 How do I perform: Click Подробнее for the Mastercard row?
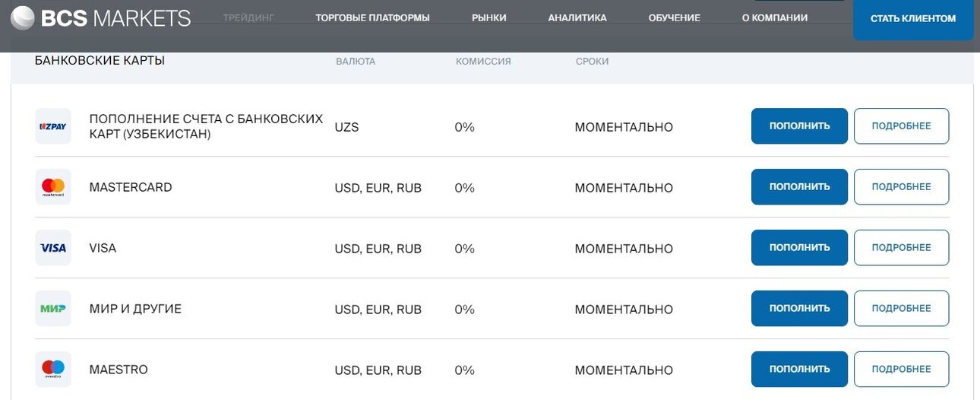point(901,187)
